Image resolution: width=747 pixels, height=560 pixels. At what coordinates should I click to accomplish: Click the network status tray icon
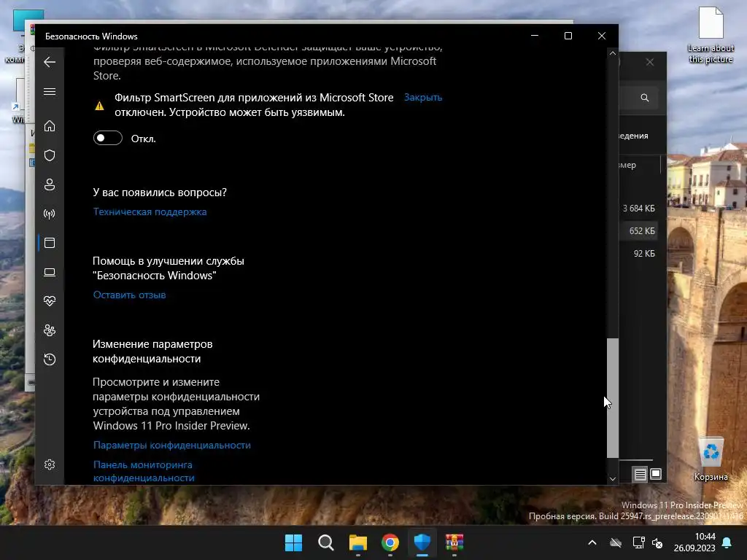638,542
